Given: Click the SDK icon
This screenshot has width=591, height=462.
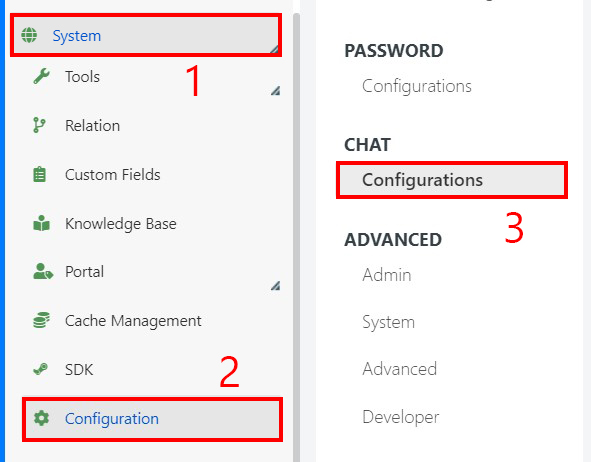Looking at the screenshot, I should point(41,369).
